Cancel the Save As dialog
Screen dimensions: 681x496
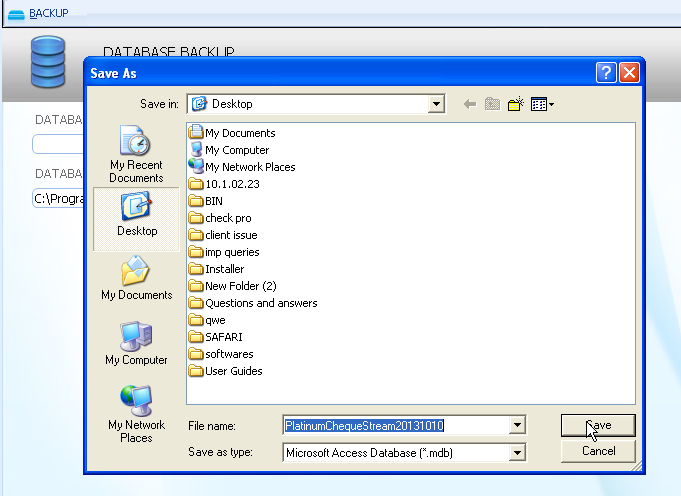598,451
